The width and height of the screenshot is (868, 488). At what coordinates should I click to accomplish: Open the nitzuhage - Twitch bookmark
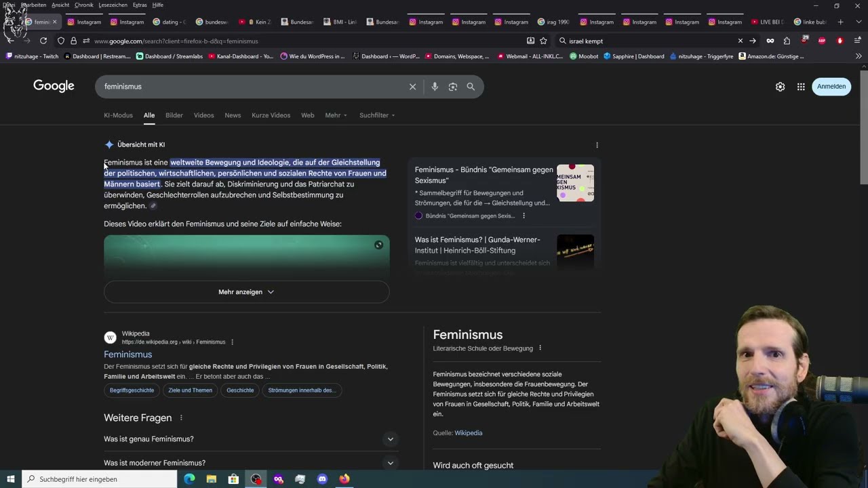[x=32, y=56]
